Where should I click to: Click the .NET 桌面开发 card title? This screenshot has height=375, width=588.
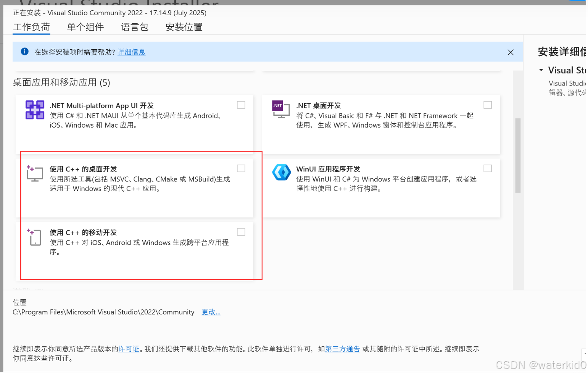click(x=319, y=106)
